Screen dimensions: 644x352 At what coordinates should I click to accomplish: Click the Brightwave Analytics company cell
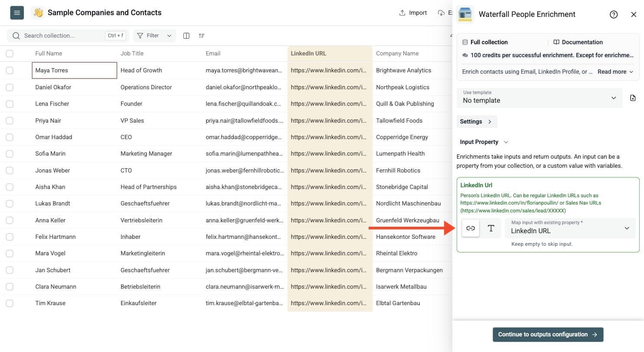pos(412,70)
